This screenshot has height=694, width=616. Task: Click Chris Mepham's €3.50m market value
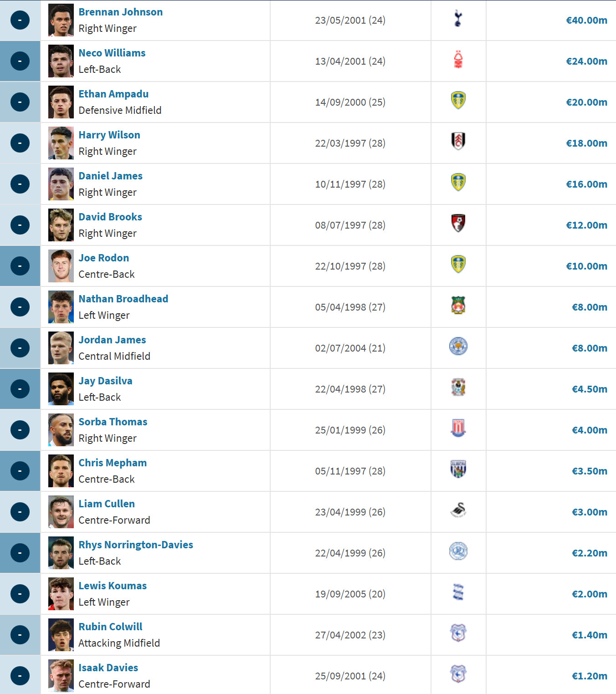pos(589,471)
